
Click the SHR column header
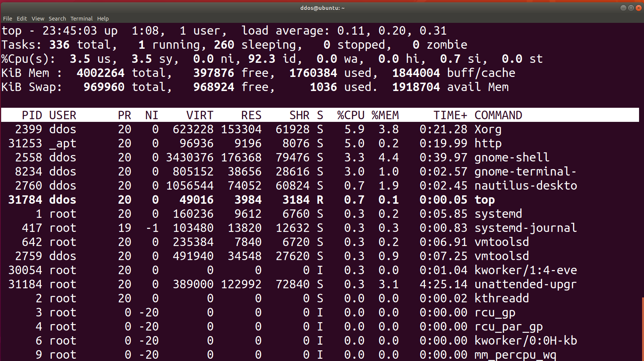coord(300,115)
